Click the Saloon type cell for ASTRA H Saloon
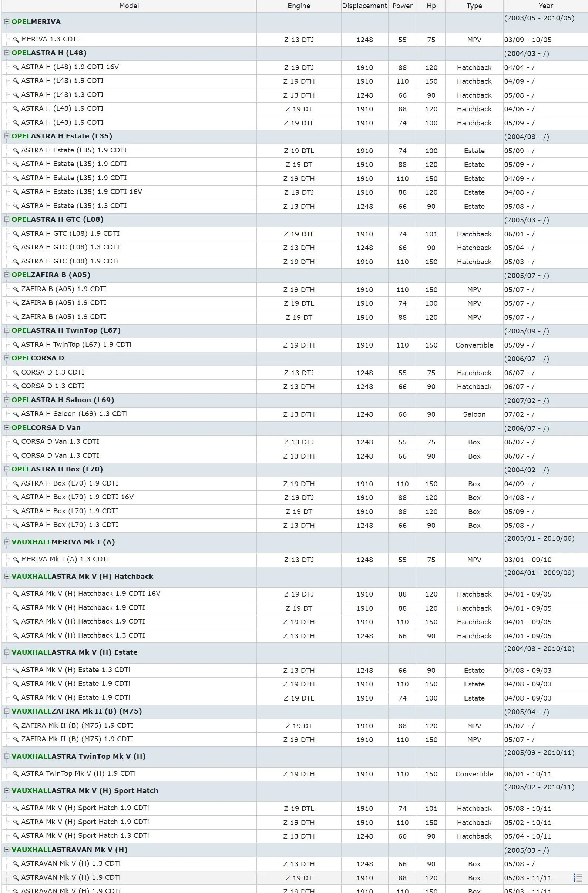Image resolution: width=588 pixels, height=893 pixels. tap(474, 414)
